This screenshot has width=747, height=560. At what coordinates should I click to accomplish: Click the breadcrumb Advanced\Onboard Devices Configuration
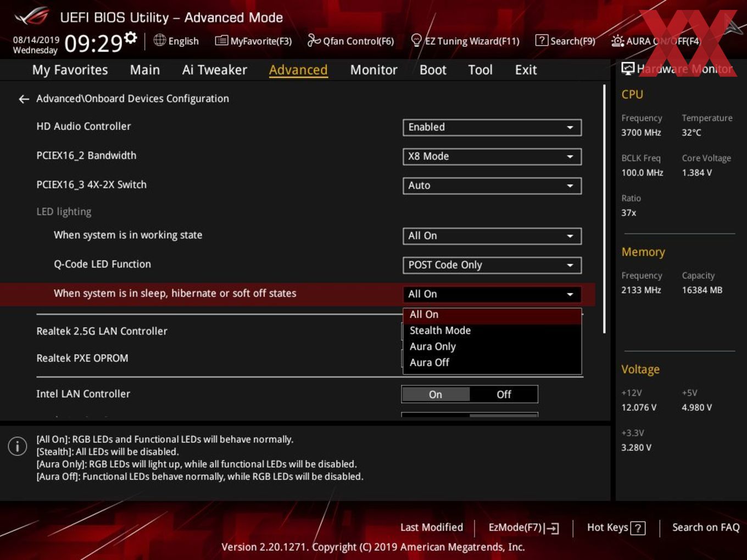pos(132,99)
